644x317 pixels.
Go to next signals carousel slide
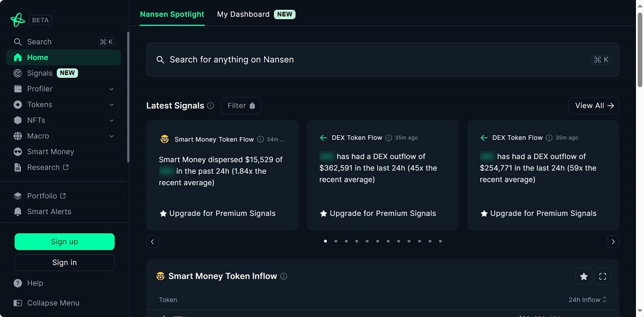point(613,242)
